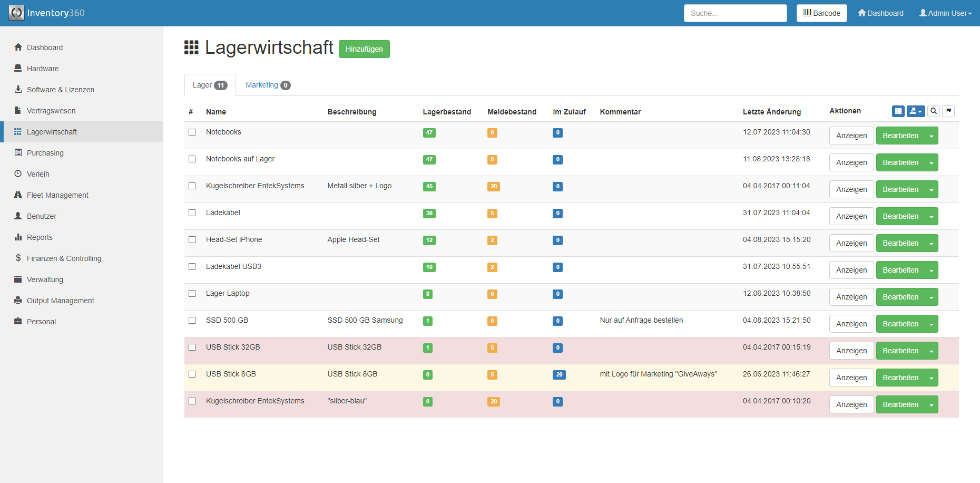Click the green Hinzufügen button
980x483 pixels.
point(364,49)
